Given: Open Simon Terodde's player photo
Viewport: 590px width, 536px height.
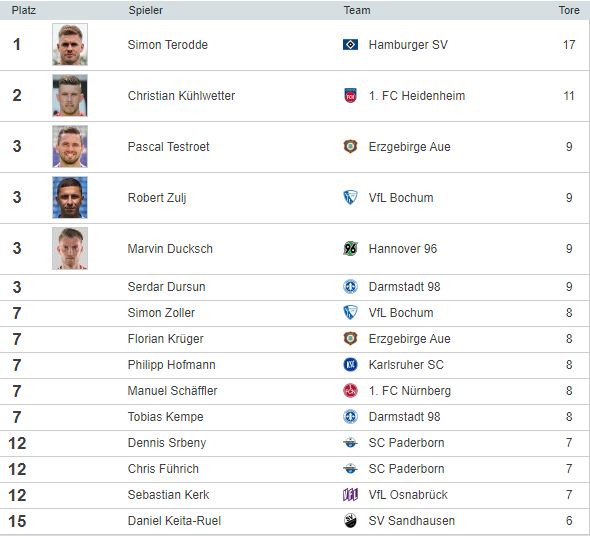Looking at the screenshot, I should click(70, 44).
